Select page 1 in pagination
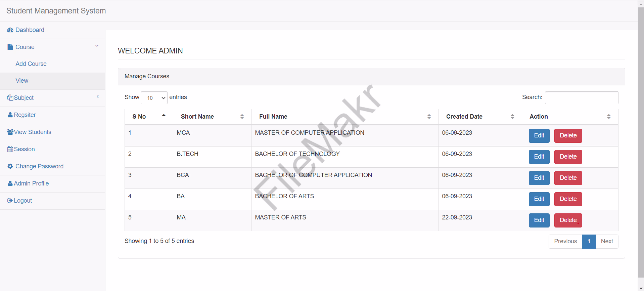The height and width of the screenshot is (291, 644). (589, 242)
